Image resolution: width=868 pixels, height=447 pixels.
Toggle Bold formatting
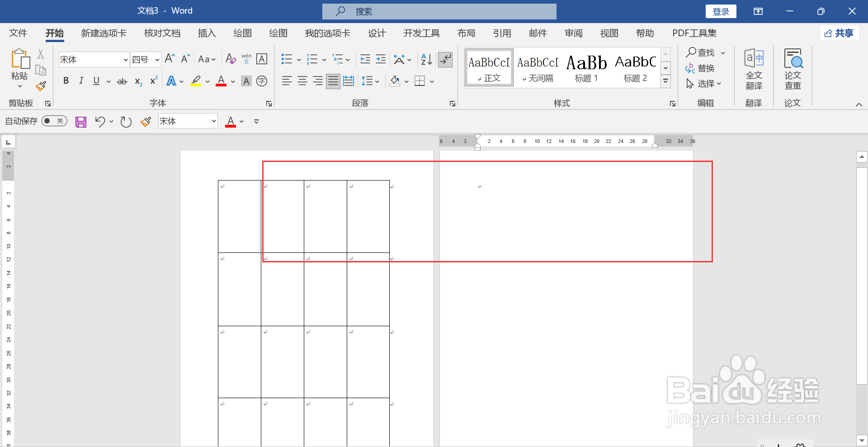coord(66,81)
